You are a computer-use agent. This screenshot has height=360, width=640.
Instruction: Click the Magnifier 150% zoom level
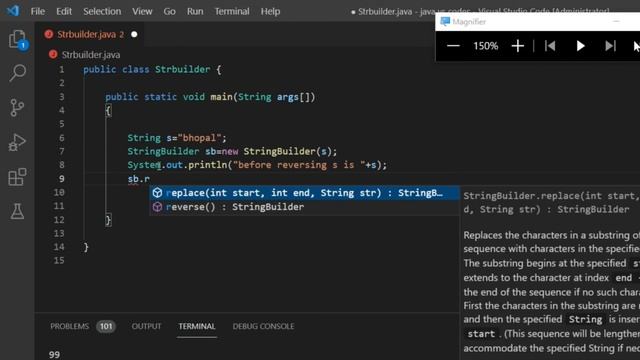[x=485, y=46]
